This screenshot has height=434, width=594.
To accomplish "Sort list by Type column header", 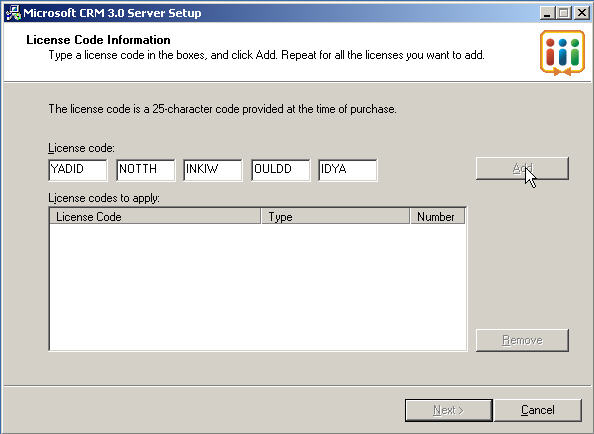I will (x=336, y=217).
